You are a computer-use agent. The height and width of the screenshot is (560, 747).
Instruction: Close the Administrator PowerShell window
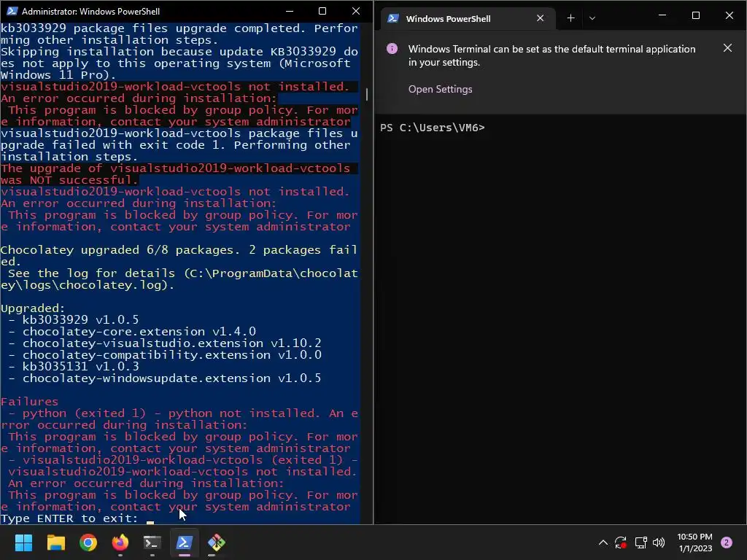356,11
